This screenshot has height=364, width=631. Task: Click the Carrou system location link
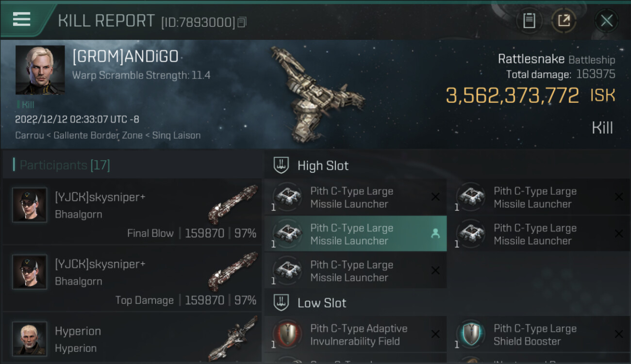(x=29, y=135)
